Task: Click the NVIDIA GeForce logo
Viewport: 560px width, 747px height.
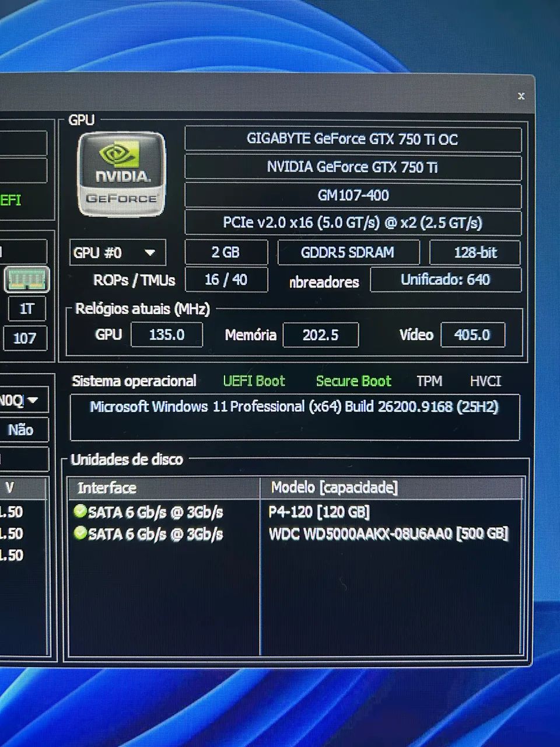Action: [x=121, y=174]
